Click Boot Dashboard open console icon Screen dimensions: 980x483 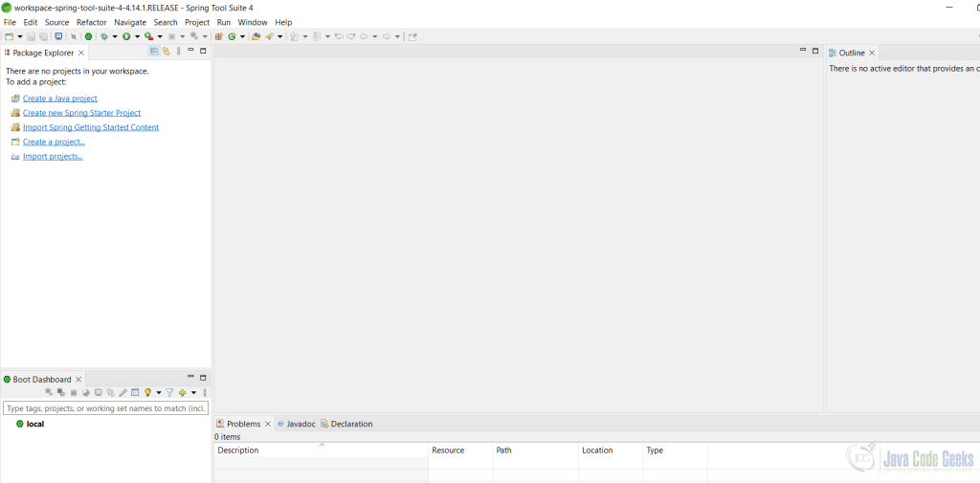[x=99, y=392]
